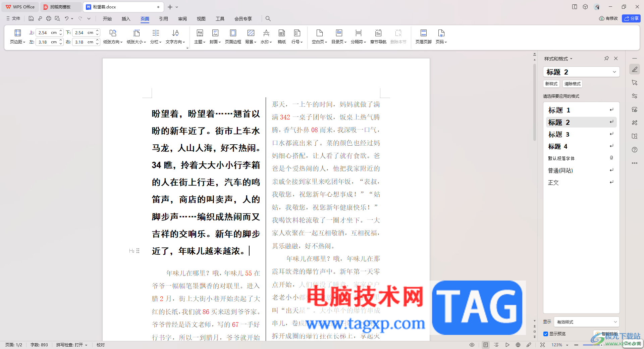The height and width of the screenshot is (349, 644).
Task: Click the 有修改 status button
Action: (608, 18)
